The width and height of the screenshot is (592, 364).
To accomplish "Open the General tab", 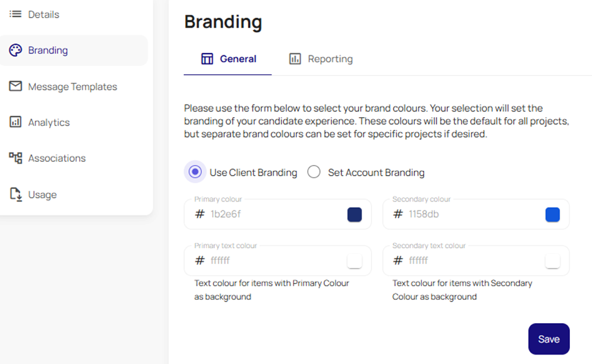I will point(227,59).
